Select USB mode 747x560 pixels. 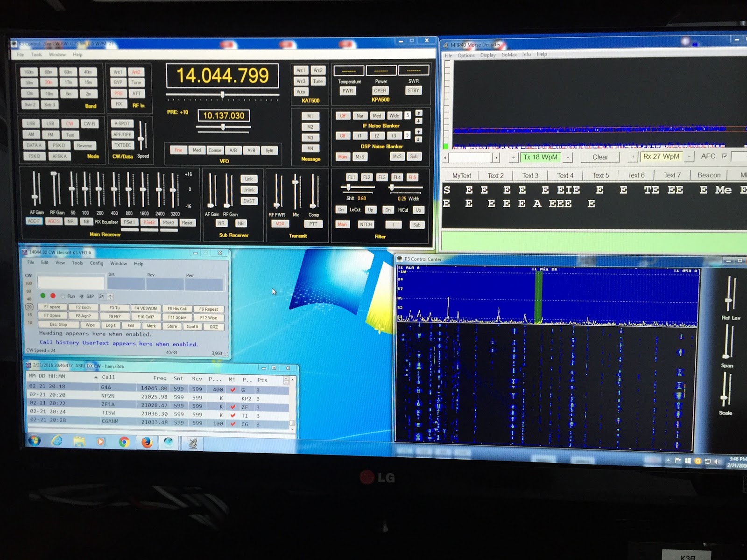tap(31, 124)
